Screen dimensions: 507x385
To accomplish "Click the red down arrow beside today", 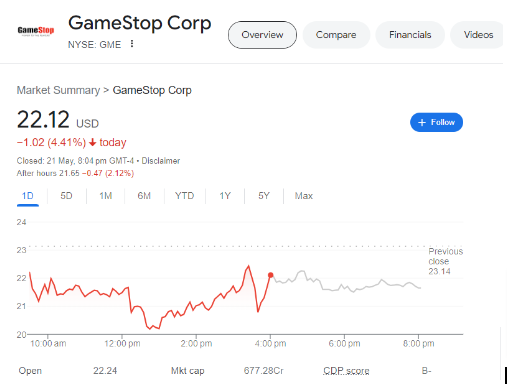I will pos(93,143).
